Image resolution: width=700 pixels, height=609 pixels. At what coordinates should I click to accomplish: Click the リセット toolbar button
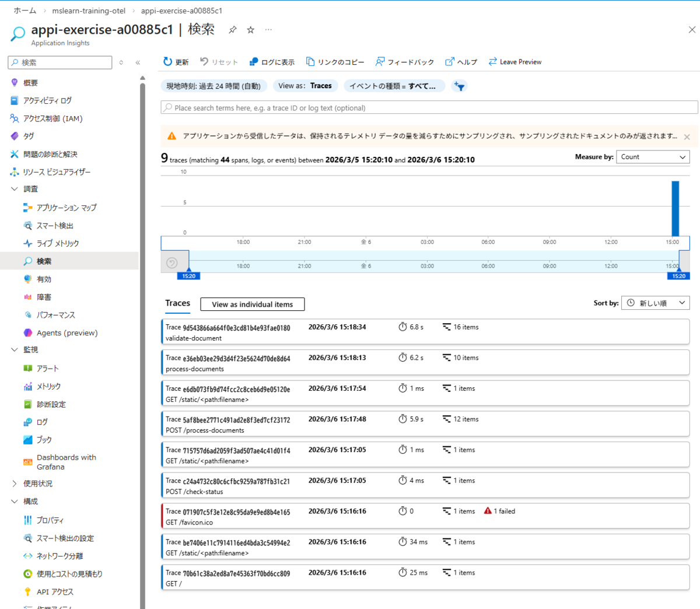pos(219,62)
